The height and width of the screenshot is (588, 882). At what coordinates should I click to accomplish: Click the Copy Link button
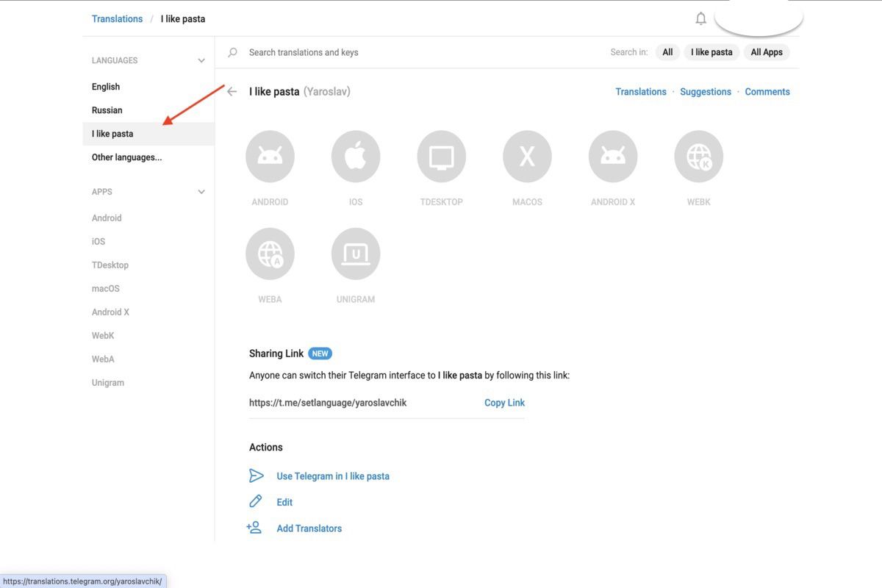click(504, 403)
